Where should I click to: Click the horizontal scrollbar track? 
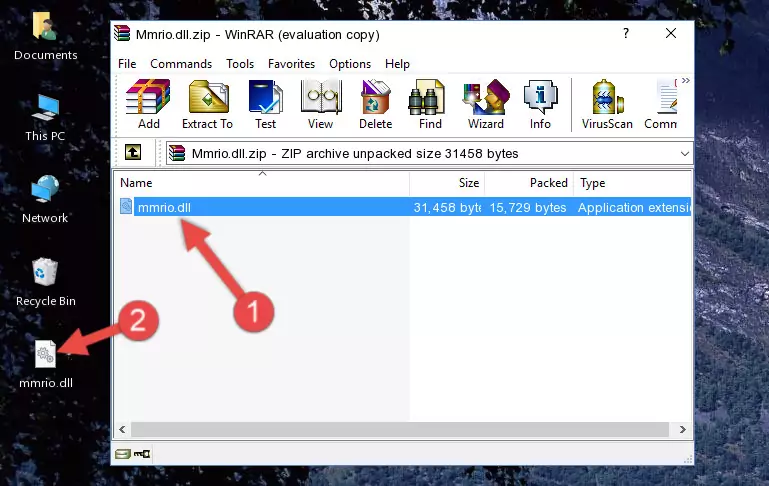pyautogui.click(x=400, y=430)
